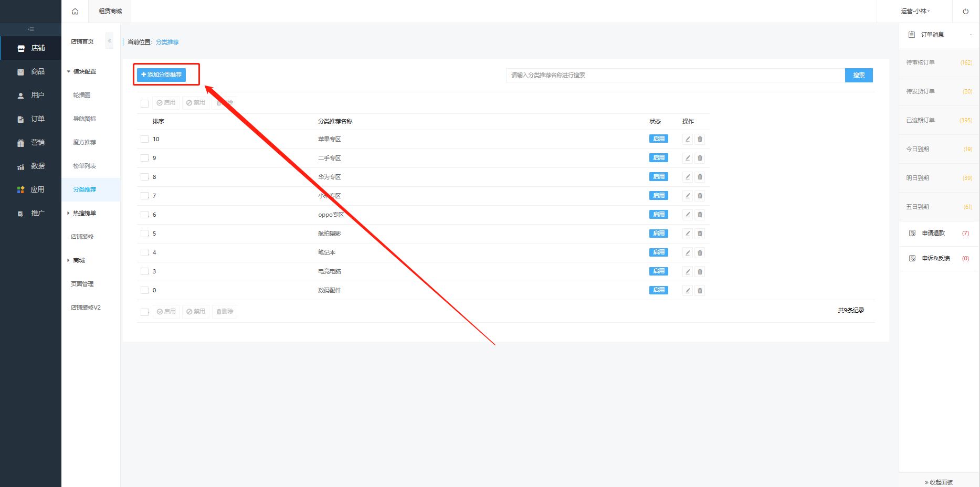The height and width of the screenshot is (487, 980).
Task: Click the top 禁用 bulk disable button
Action: pos(196,103)
